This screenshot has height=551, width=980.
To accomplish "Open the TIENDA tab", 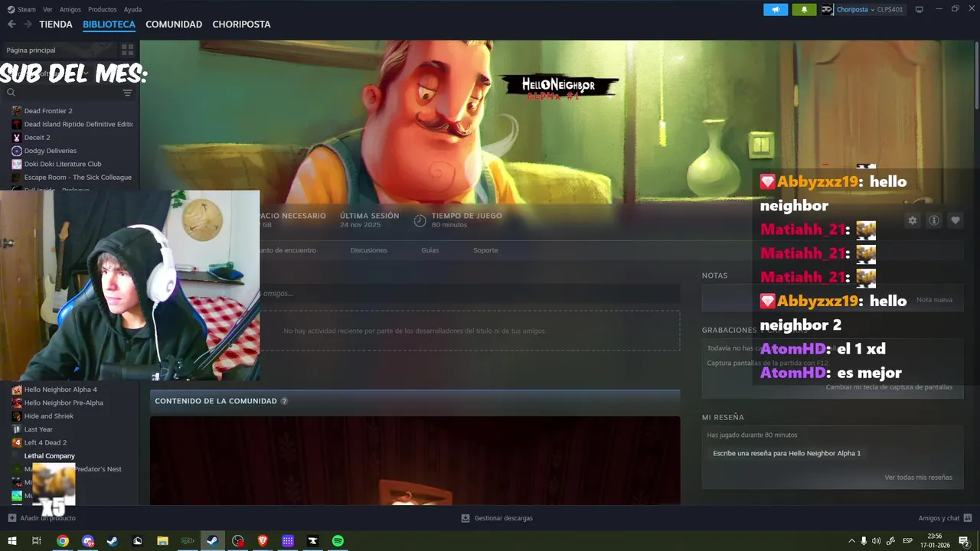I will [x=56, y=24].
